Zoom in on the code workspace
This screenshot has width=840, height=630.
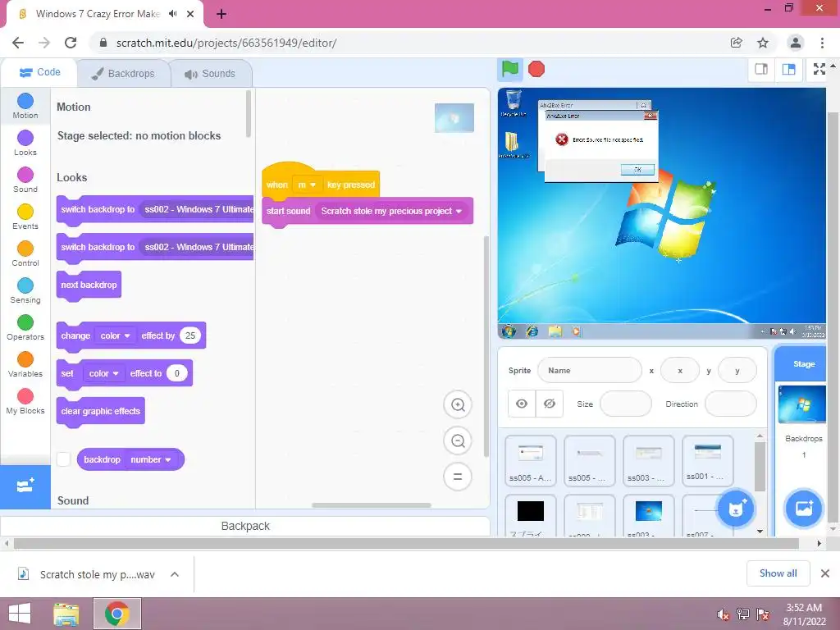458,404
